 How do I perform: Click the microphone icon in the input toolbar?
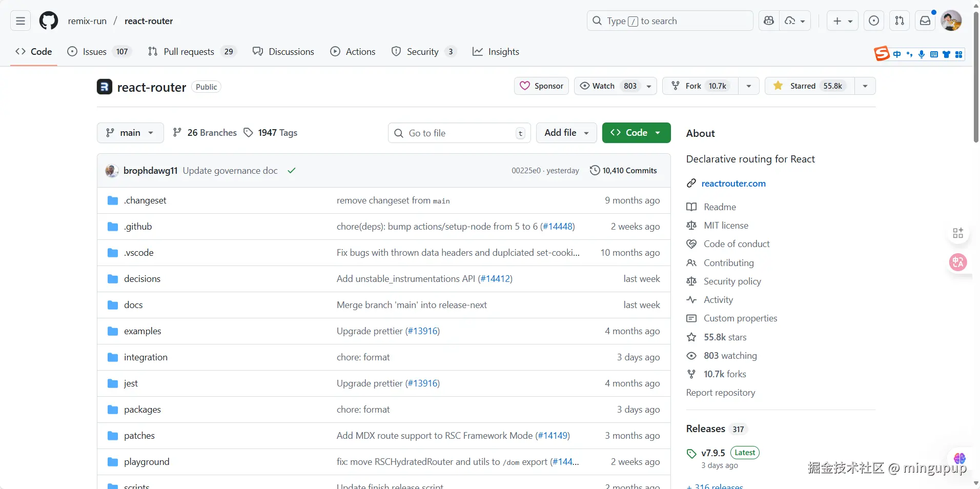tap(922, 54)
